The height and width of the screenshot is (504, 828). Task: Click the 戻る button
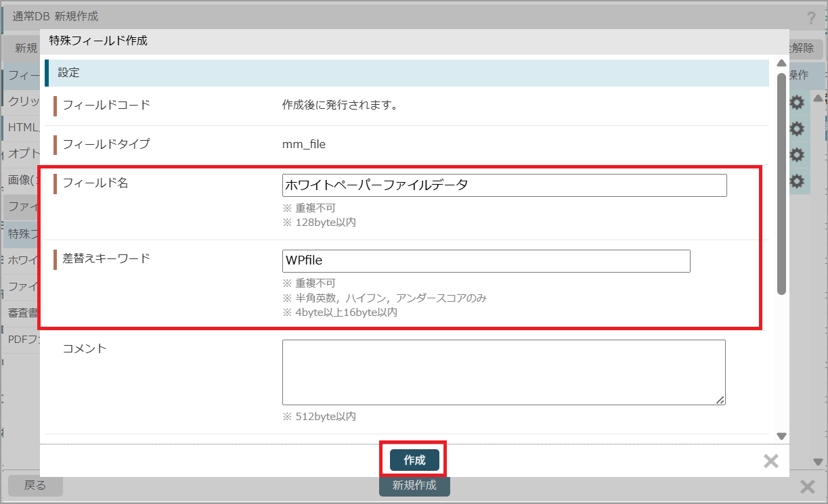(35, 485)
